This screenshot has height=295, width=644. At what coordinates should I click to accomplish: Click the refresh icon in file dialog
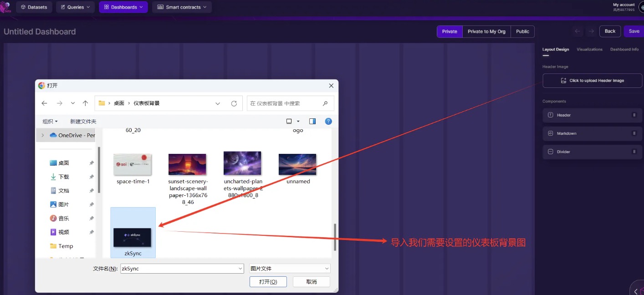(x=234, y=103)
